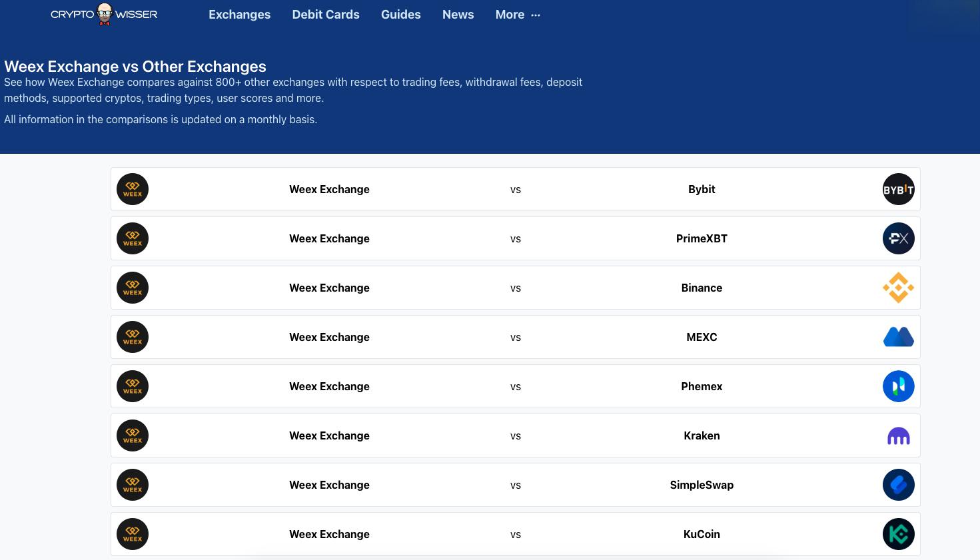Click Weex Exchange text in the Bybit row

click(329, 189)
